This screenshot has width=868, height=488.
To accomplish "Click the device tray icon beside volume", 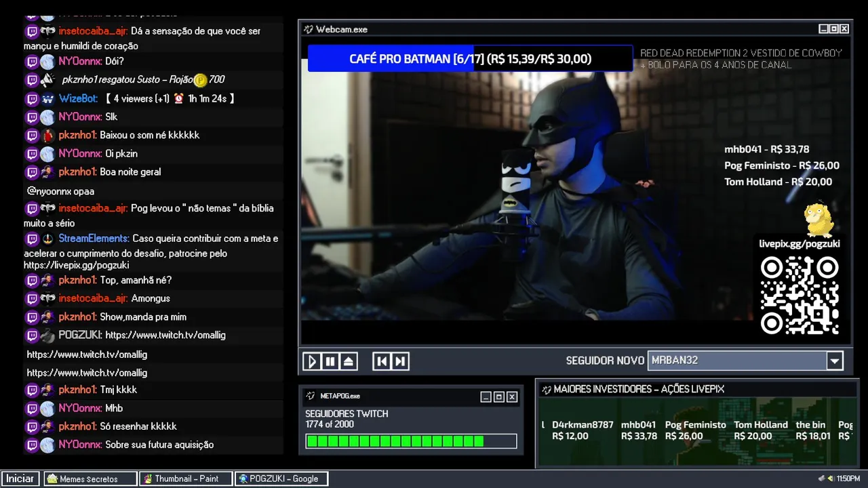I will click(x=822, y=479).
